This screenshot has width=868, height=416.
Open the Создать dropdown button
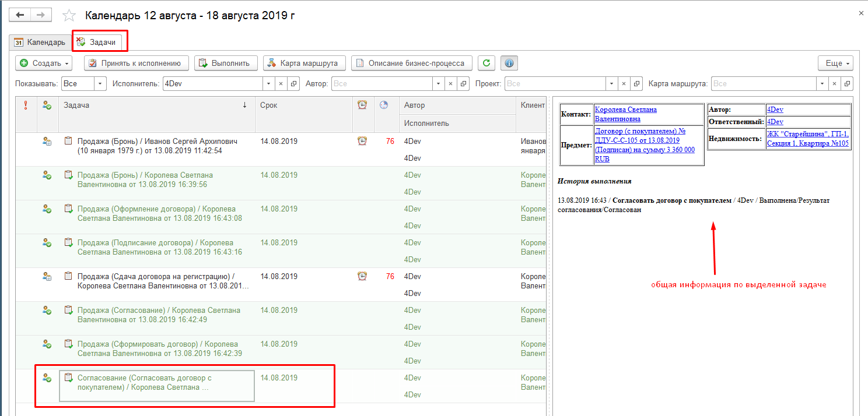coord(44,63)
